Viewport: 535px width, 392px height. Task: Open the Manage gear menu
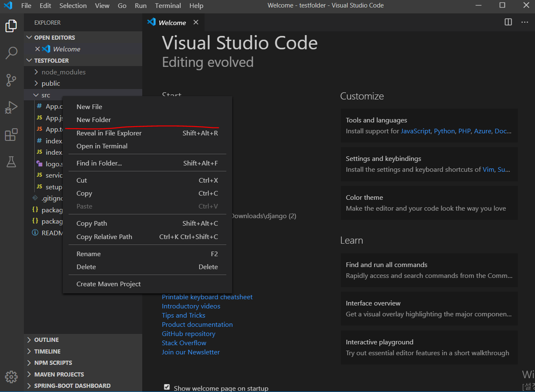coord(11,377)
